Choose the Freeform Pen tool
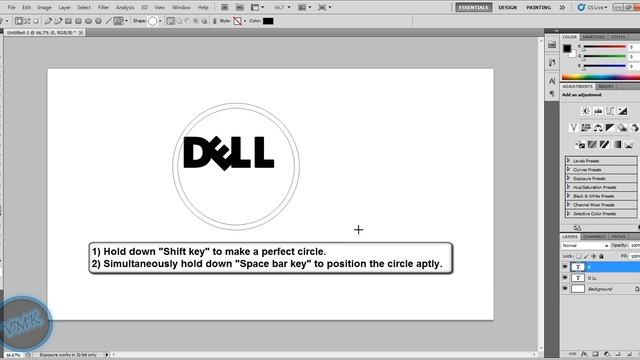Screen dimensions: 640x360 point(58,21)
